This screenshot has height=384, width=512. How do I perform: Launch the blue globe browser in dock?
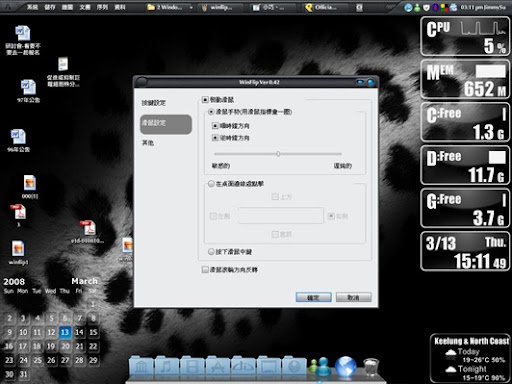pyautogui.click(x=345, y=367)
